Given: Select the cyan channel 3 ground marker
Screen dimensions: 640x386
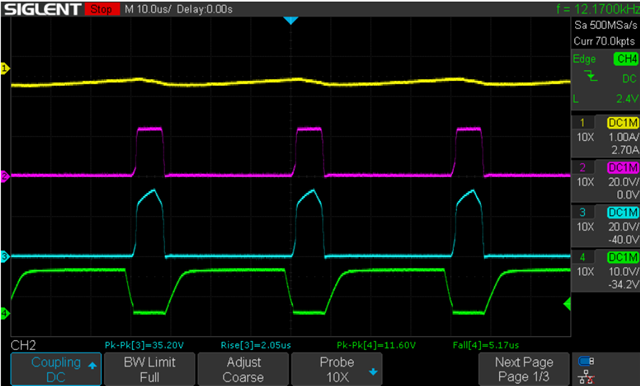Looking at the screenshot, I should (4, 257).
